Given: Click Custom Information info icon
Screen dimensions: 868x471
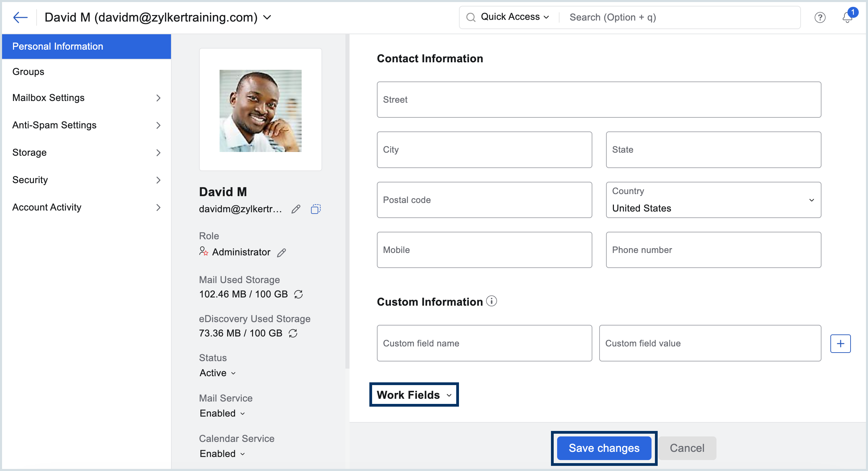Looking at the screenshot, I should (491, 301).
